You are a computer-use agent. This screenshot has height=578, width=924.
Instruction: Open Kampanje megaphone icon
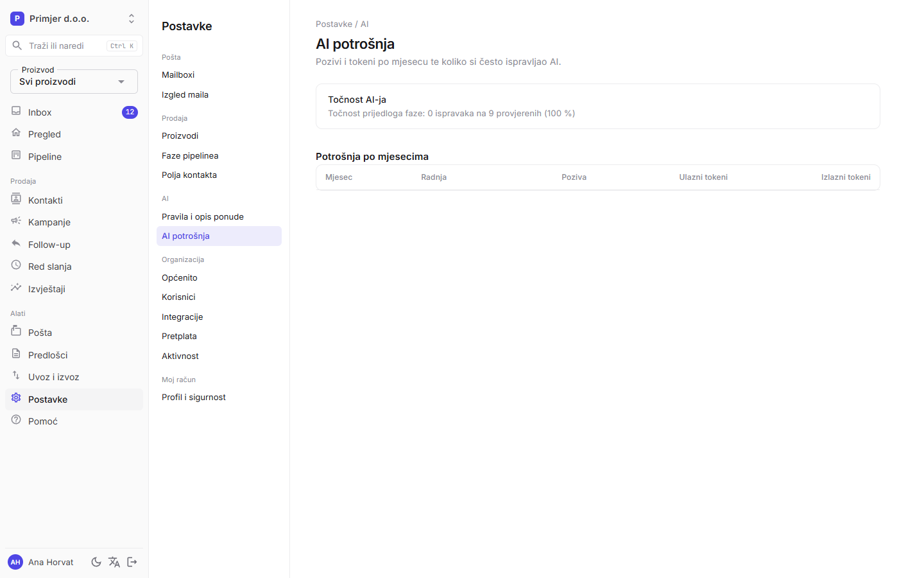(x=16, y=221)
